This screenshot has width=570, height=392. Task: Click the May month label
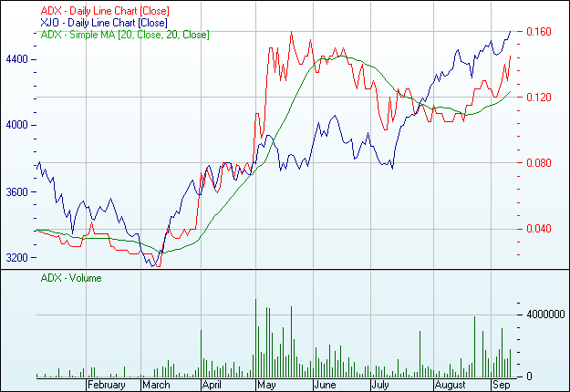pyautogui.click(x=266, y=385)
